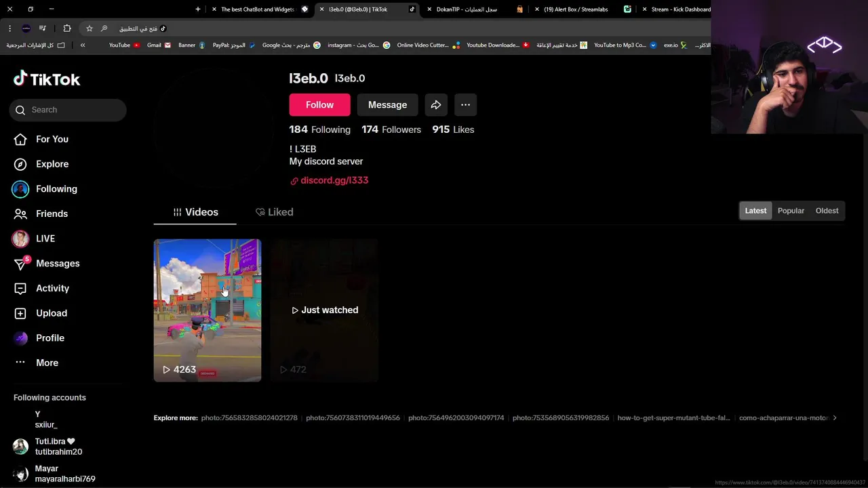Open the Youtube Downloader bookmark
Image resolution: width=868 pixels, height=488 pixels.
point(498,45)
